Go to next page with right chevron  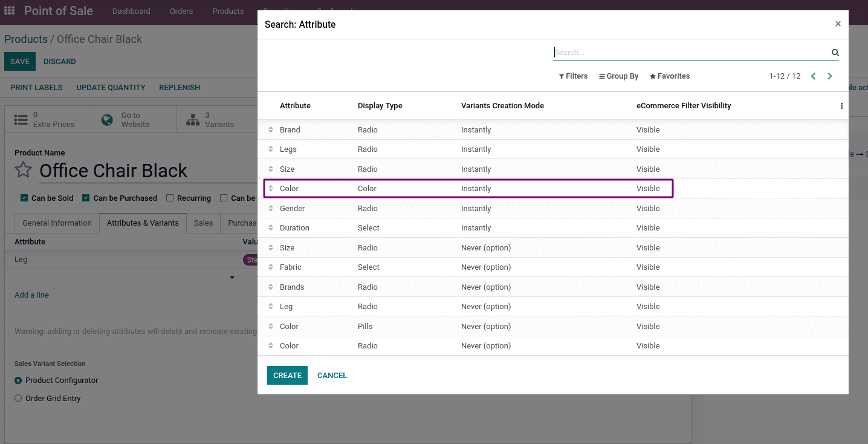click(x=830, y=76)
